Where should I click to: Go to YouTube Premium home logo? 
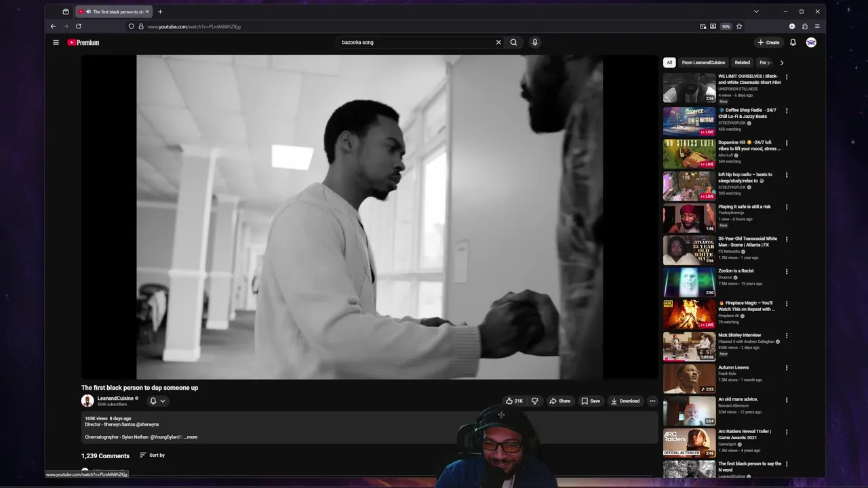pos(83,42)
